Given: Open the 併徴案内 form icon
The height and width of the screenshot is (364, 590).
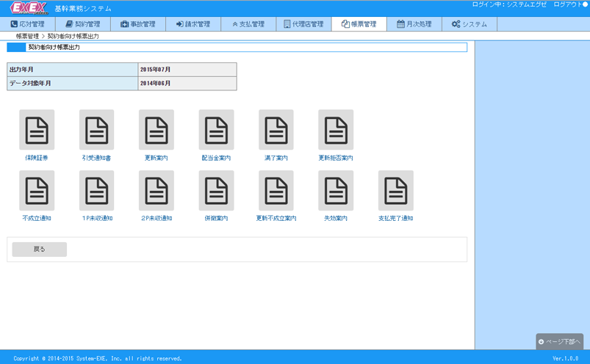Looking at the screenshot, I should tap(216, 191).
